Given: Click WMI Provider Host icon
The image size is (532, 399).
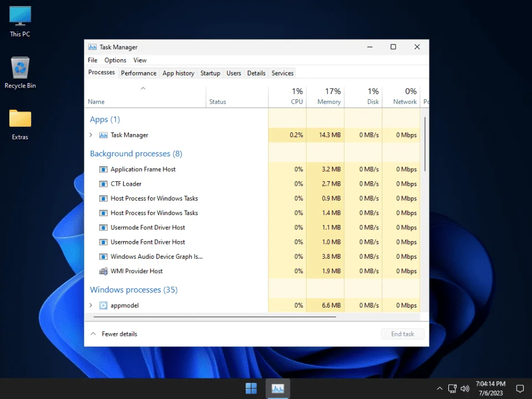Looking at the screenshot, I should coord(103,271).
